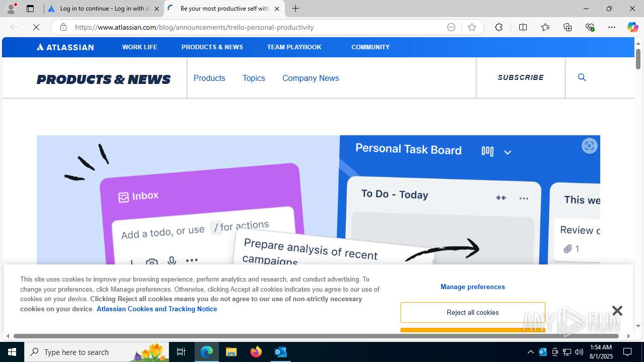Close the 'Be your most productive self' tab
This screenshot has height=362, width=644.
pos(277,9)
